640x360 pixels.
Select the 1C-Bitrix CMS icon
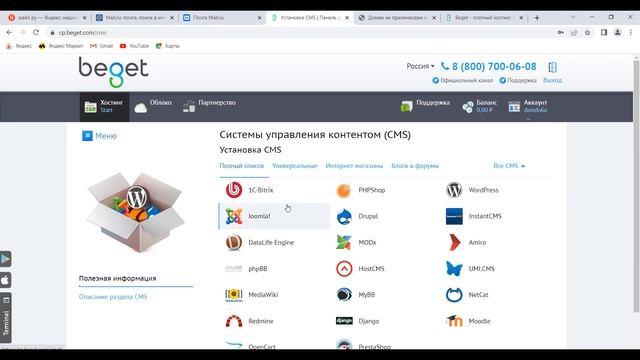tap(234, 190)
